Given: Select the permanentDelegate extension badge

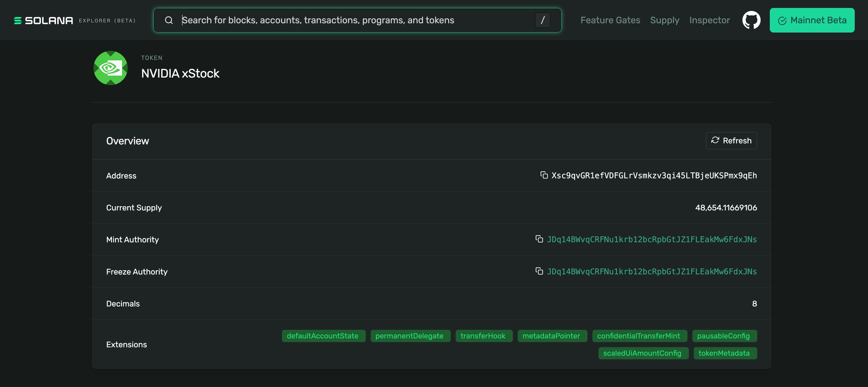Looking at the screenshot, I should tap(410, 336).
